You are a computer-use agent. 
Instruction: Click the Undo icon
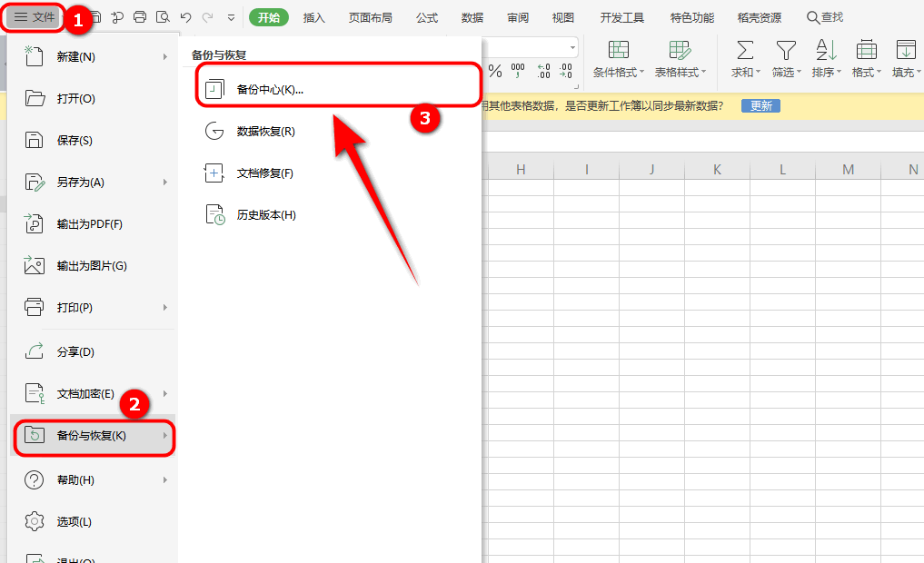[x=185, y=15]
